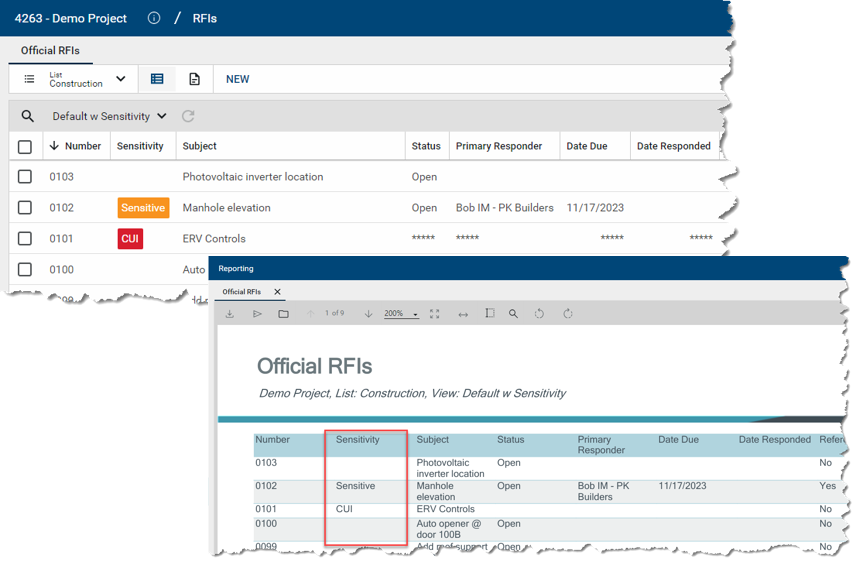Open the report document icon
The height and width of the screenshot is (562, 857).
point(194,79)
